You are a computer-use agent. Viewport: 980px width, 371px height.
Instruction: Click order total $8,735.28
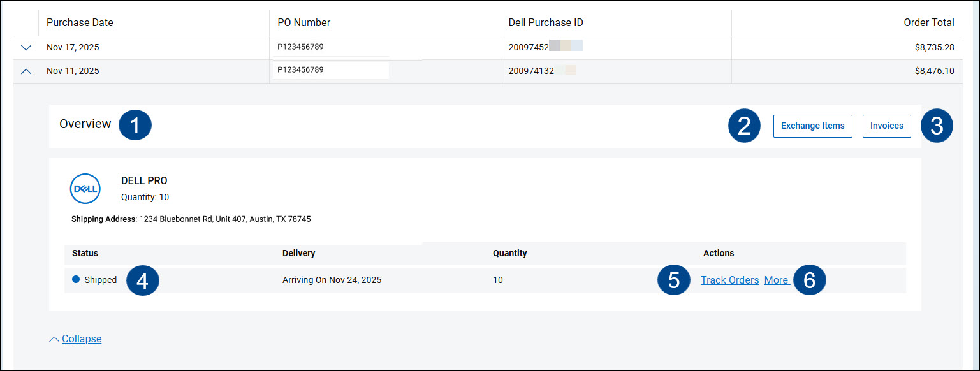click(x=934, y=47)
